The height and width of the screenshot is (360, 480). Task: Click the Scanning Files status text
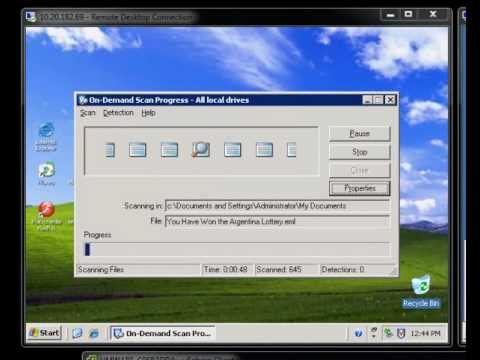pyautogui.click(x=101, y=269)
